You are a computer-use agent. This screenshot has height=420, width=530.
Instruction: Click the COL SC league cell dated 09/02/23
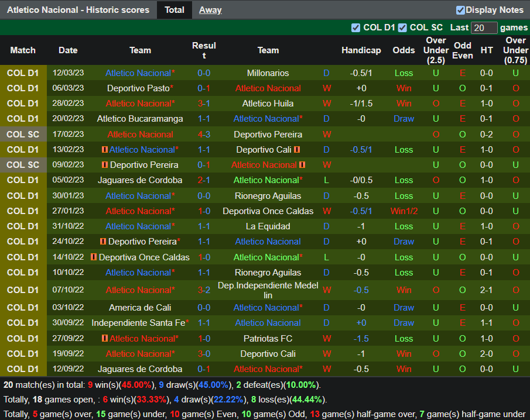coord(23,165)
